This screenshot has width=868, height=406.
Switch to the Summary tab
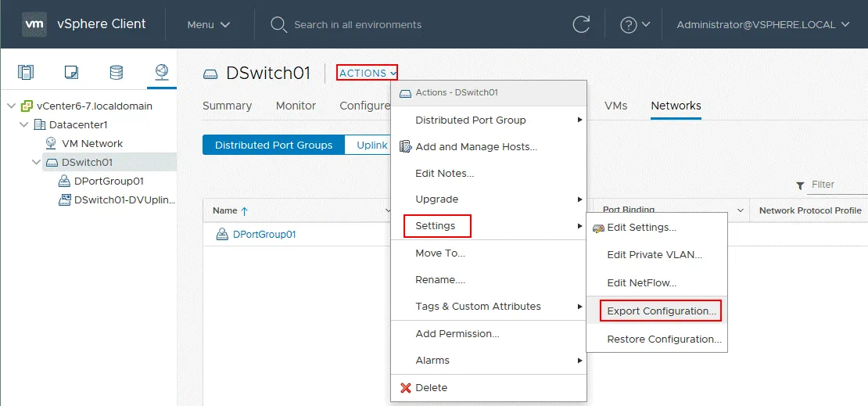point(227,106)
